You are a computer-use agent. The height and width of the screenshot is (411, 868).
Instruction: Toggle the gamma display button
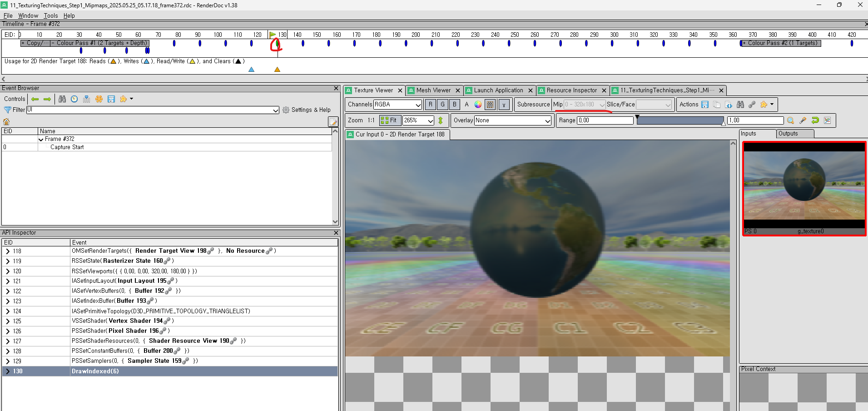click(504, 105)
